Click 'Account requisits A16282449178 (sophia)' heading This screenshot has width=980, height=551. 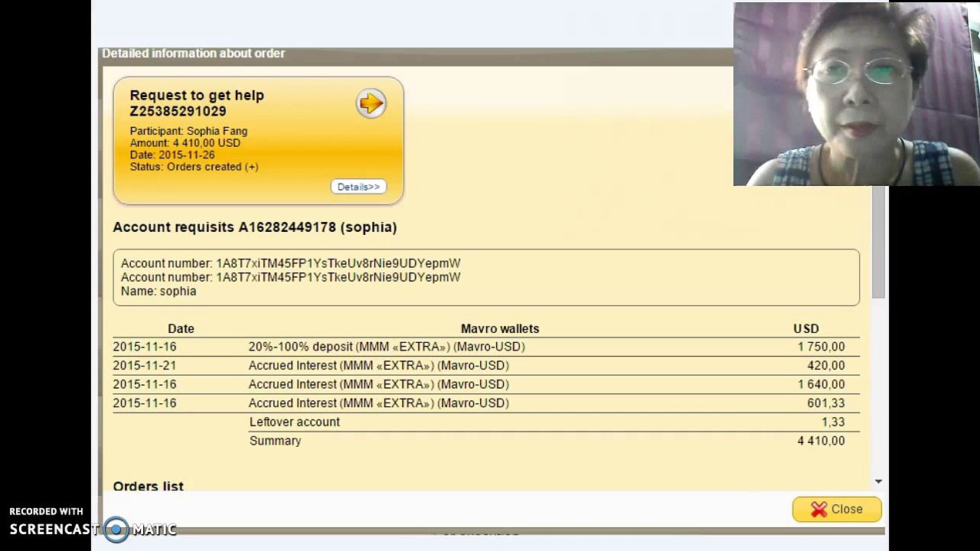pyautogui.click(x=255, y=227)
